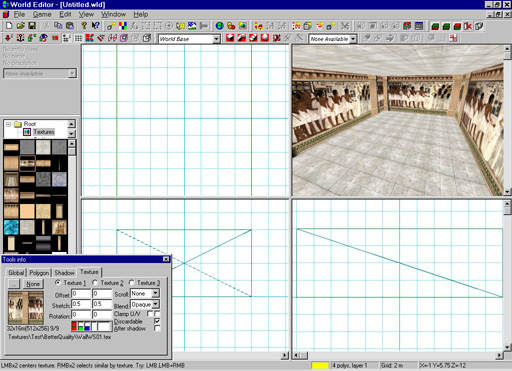Image resolution: width=512 pixels, height=371 pixels.
Task: Collapse the Root tree node
Action: 8,124
